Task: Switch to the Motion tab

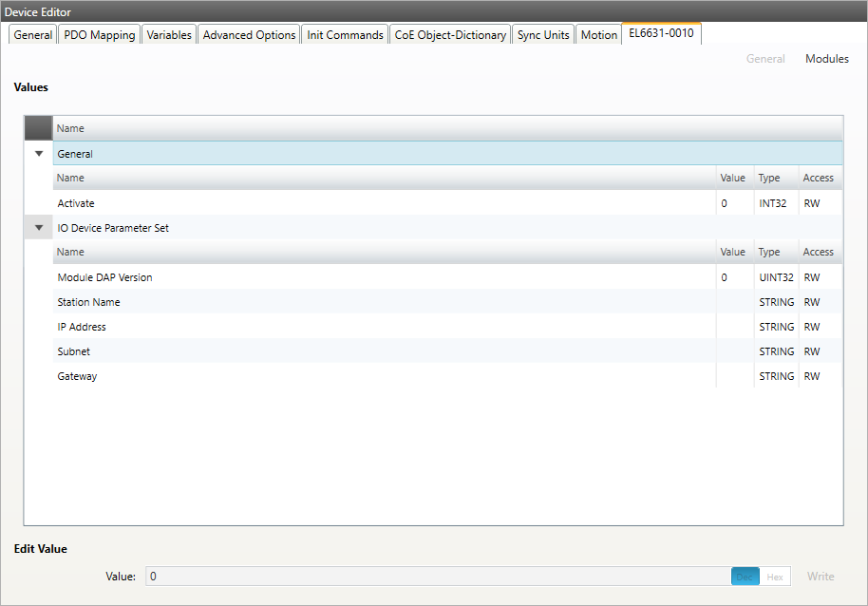Action: click(598, 35)
